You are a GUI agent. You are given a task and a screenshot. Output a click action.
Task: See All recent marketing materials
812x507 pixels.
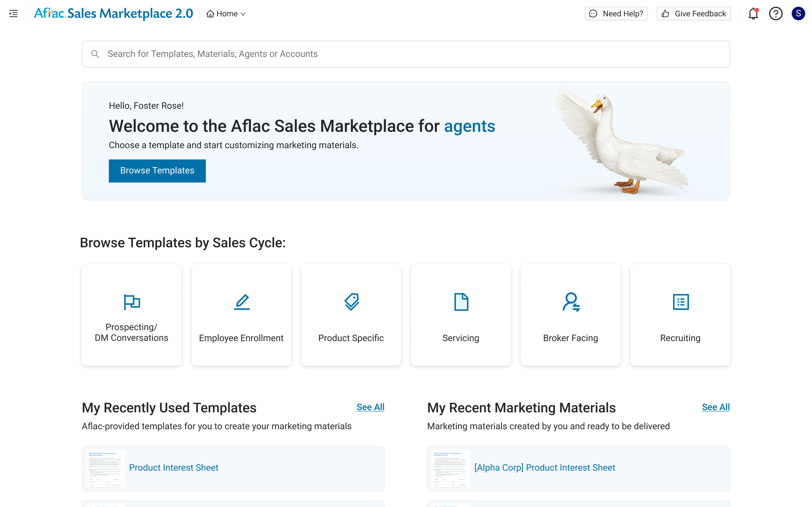pos(715,407)
